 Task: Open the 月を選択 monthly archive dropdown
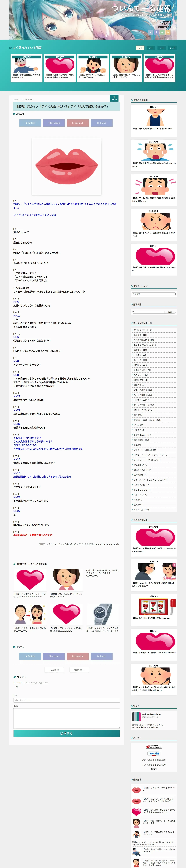154,294
